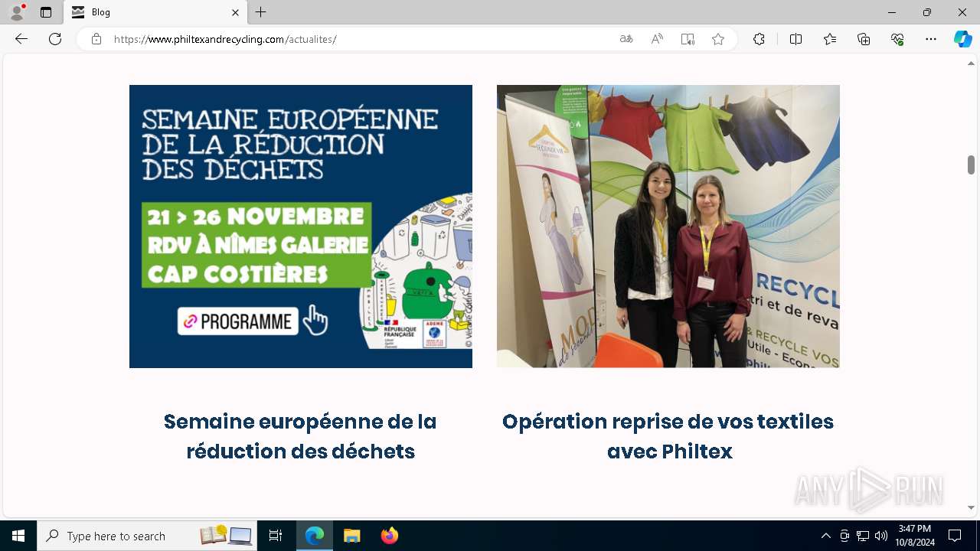Image resolution: width=980 pixels, height=551 pixels.
Task: Minimize the browser window
Action: 892,12
